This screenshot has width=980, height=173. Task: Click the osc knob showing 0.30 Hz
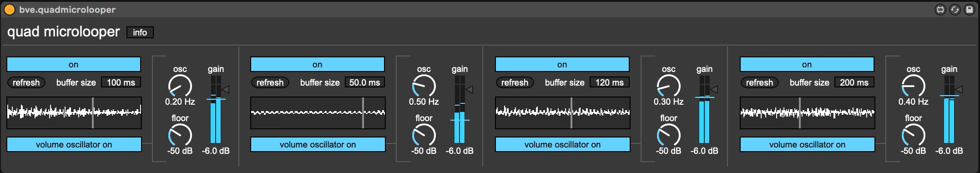[x=668, y=86]
